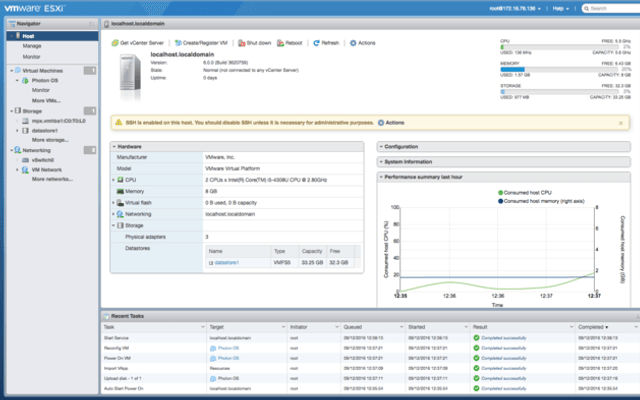Click the Photon OS VM icon in Navigator
This screenshot has width=640, height=400.
[25, 80]
